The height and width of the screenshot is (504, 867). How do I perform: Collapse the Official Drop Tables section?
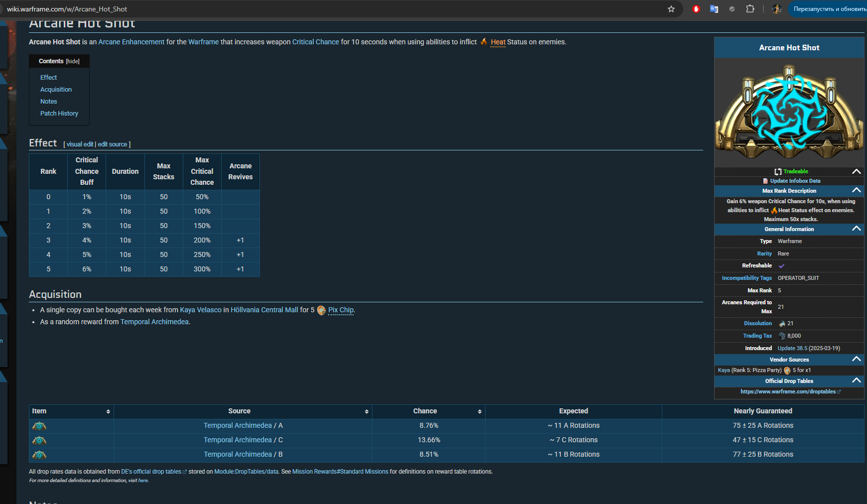(x=857, y=380)
